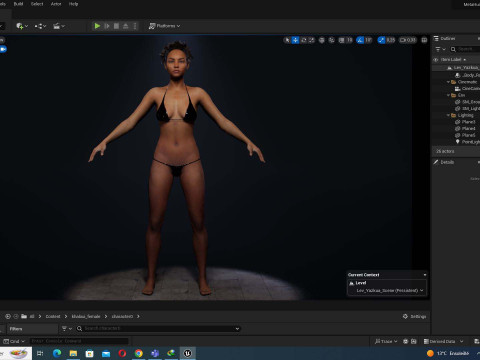Go forward in Content Browser history
480x360 pixels.
coord(16,316)
